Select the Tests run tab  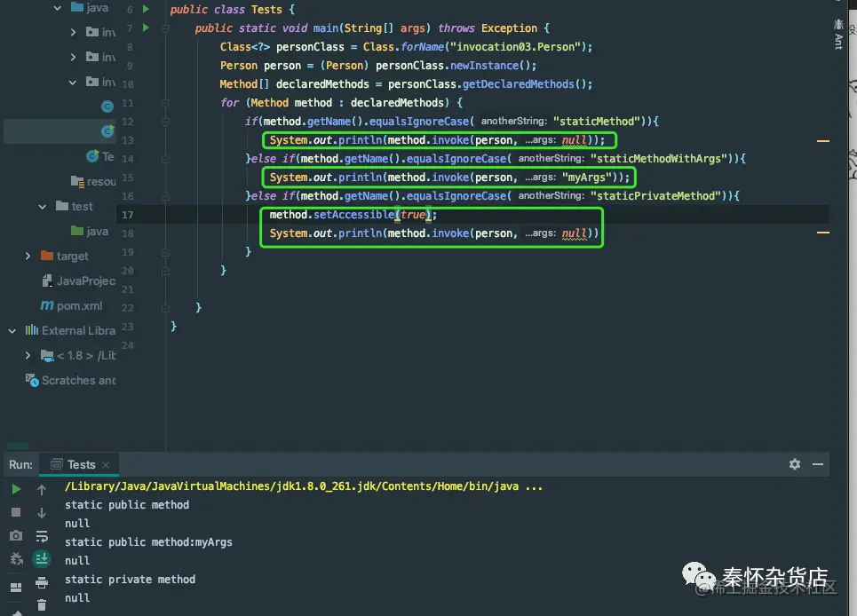pyautogui.click(x=81, y=465)
